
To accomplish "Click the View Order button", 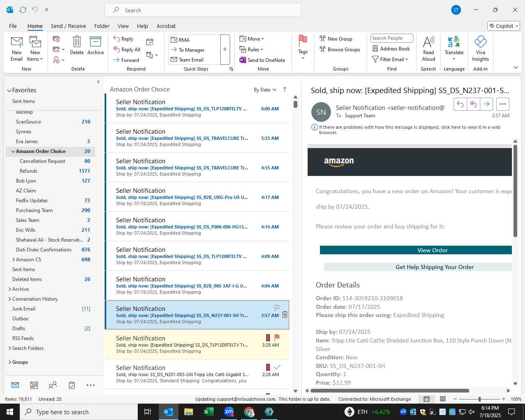I will [416, 250].
